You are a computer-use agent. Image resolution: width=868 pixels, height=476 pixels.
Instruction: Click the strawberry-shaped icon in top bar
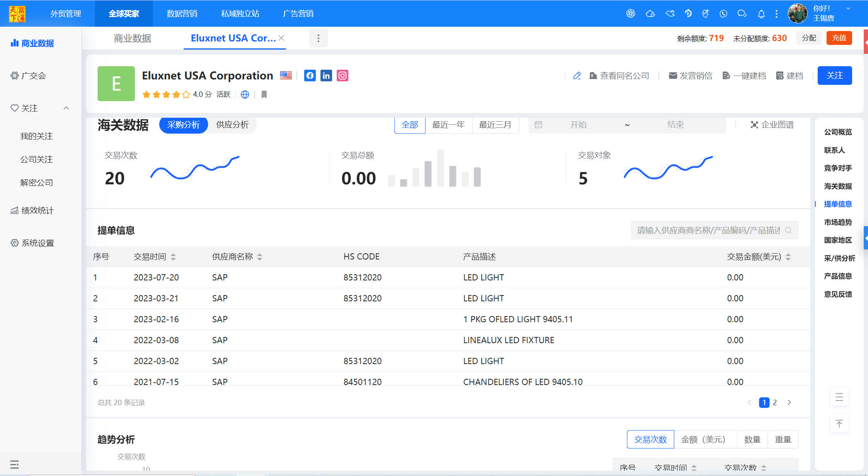pyautogui.click(x=705, y=14)
